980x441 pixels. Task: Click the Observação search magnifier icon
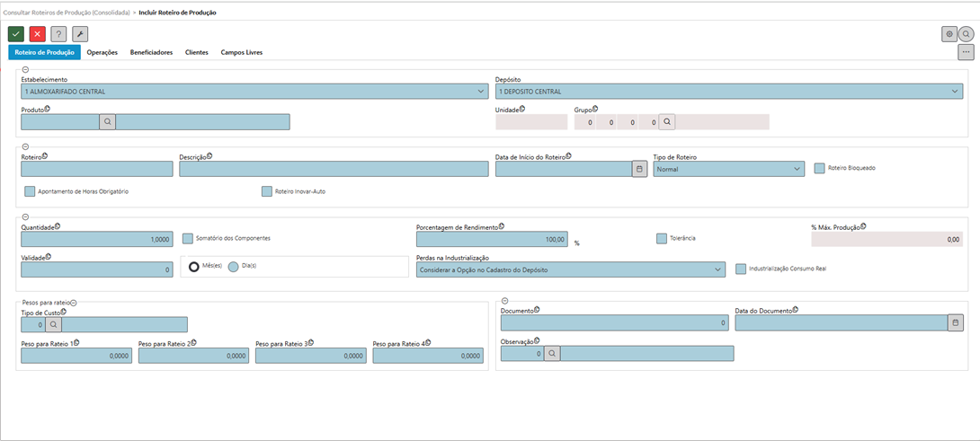(552, 354)
